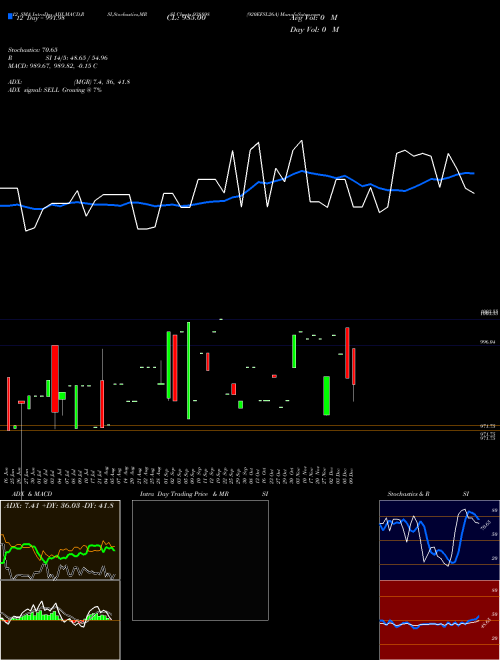This screenshot has width=500, height=660.
Task: Click the empty Intra Day Trading Price panel
Action: pos(200,560)
